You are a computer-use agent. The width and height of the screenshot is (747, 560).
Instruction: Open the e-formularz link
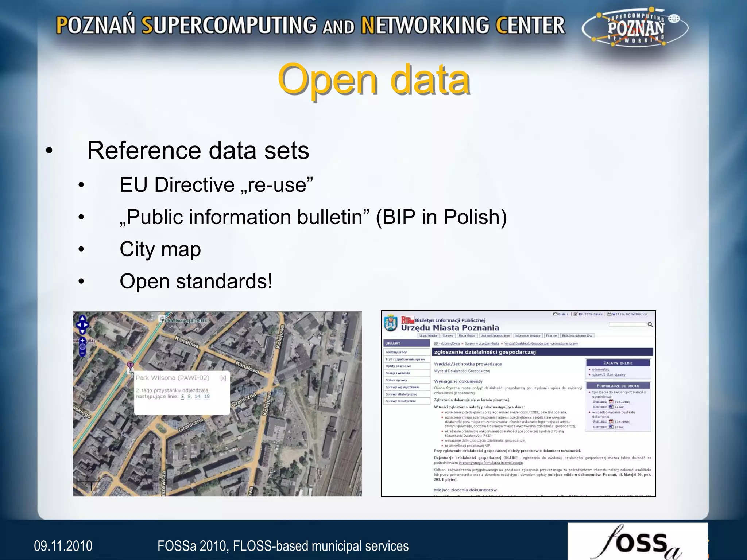601,369
